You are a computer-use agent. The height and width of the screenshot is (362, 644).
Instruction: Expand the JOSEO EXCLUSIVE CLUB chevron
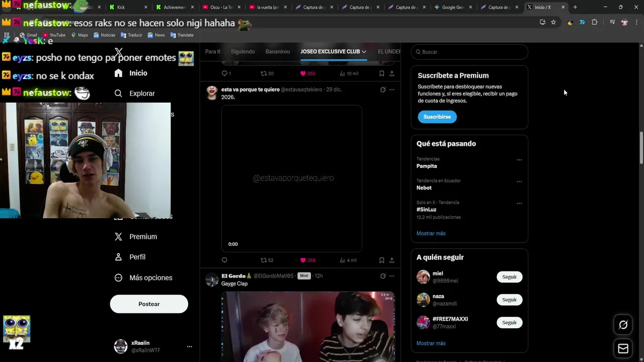364,52
